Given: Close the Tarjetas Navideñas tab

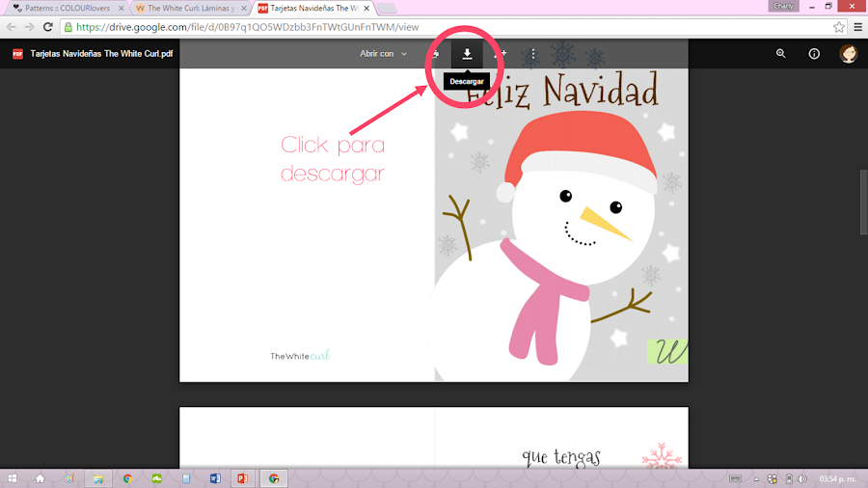Looking at the screenshot, I should pyautogui.click(x=366, y=9).
